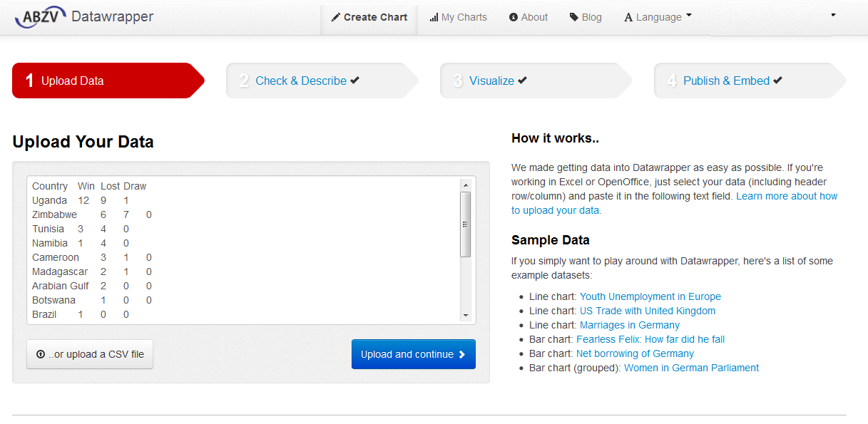
Task: Go to My Charts
Action: pyautogui.click(x=459, y=17)
